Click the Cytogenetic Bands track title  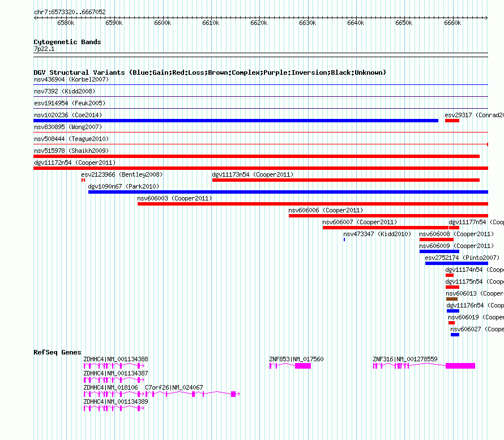67,42
